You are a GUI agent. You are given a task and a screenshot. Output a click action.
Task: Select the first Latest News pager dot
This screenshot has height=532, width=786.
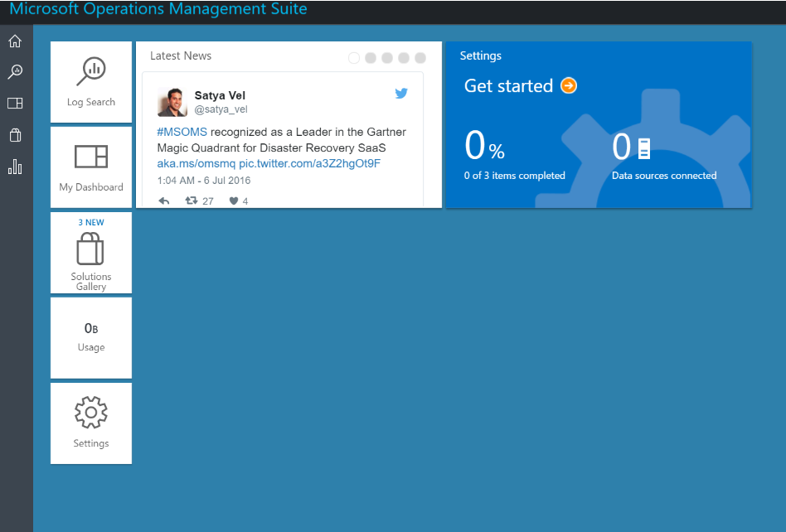(354, 58)
